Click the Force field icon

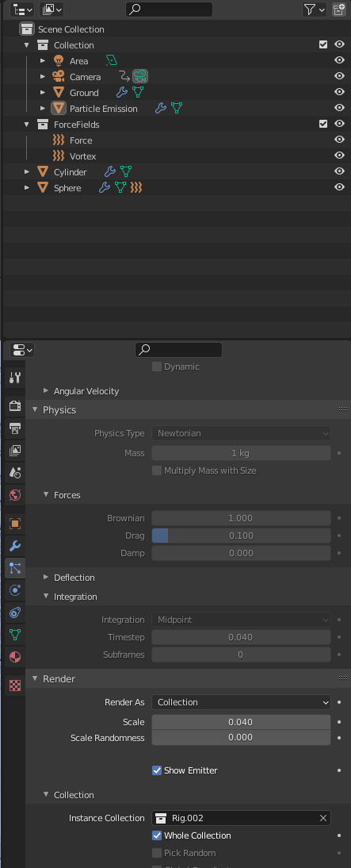click(x=59, y=140)
